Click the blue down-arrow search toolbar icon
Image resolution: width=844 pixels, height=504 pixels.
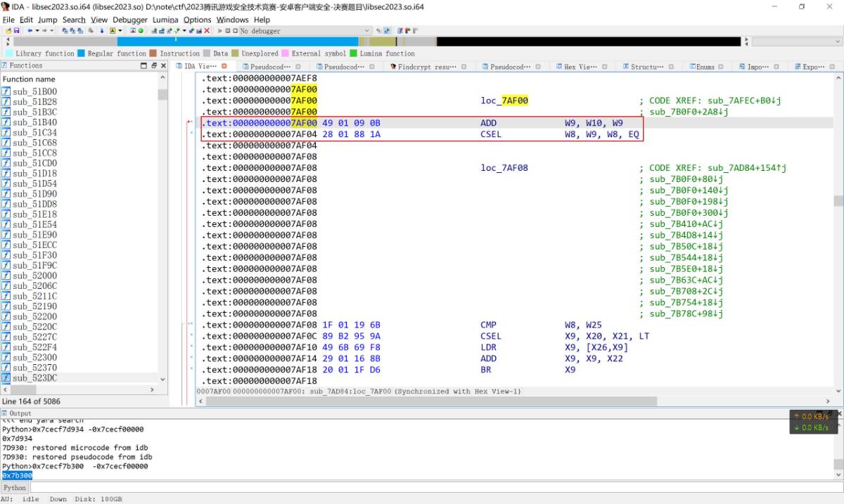pos(101,31)
